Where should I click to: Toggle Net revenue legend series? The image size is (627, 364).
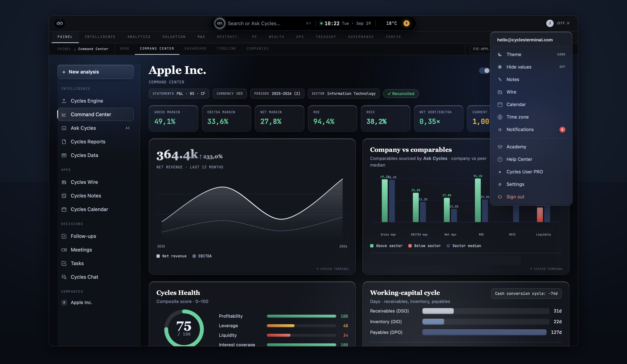point(171,256)
